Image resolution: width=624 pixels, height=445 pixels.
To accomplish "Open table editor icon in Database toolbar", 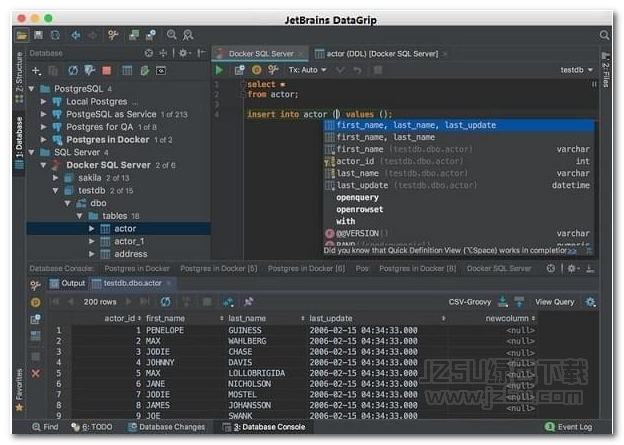I will pyautogui.click(x=127, y=71).
